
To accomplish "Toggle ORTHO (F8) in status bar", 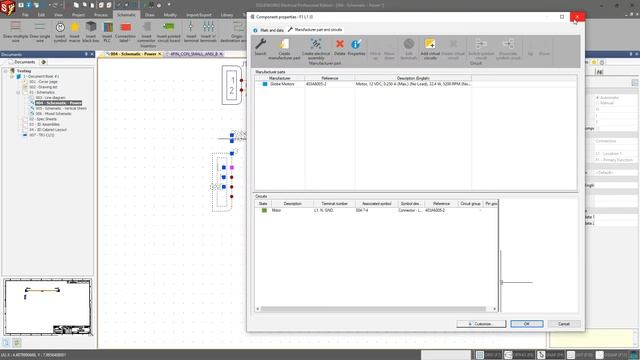I will tap(519, 355).
